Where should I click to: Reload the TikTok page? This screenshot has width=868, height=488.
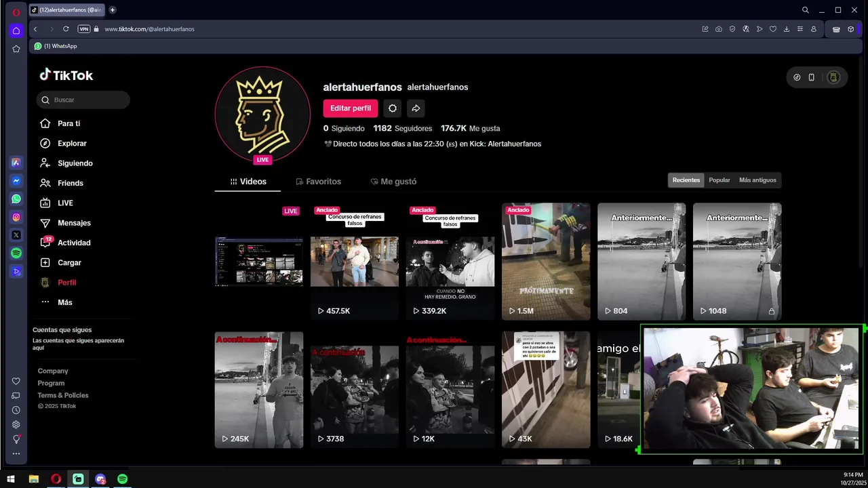click(66, 29)
